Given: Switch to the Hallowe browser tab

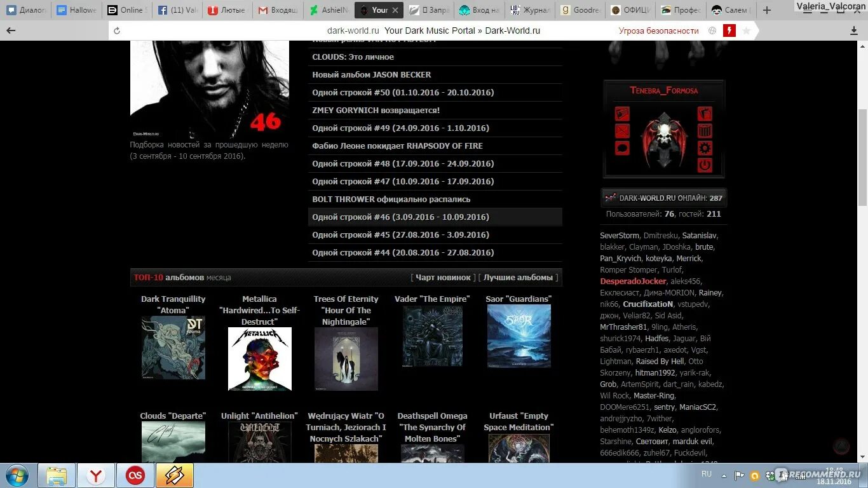Looking at the screenshot, I should tap(76, 10).
